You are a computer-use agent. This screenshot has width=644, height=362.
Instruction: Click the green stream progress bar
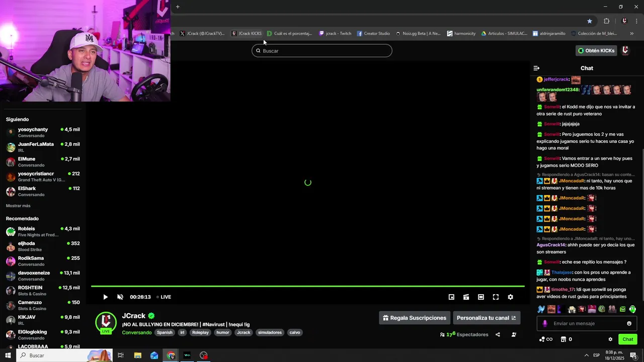[307, 287]
